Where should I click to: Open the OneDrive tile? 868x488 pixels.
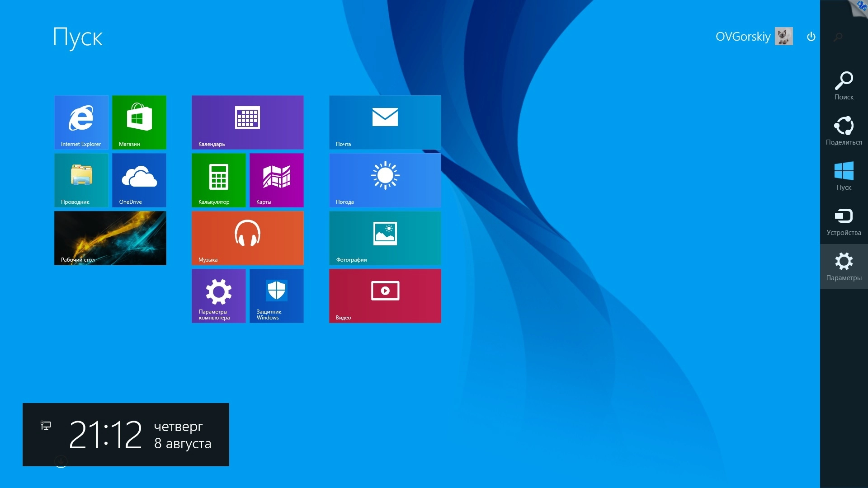click(139, 180)
